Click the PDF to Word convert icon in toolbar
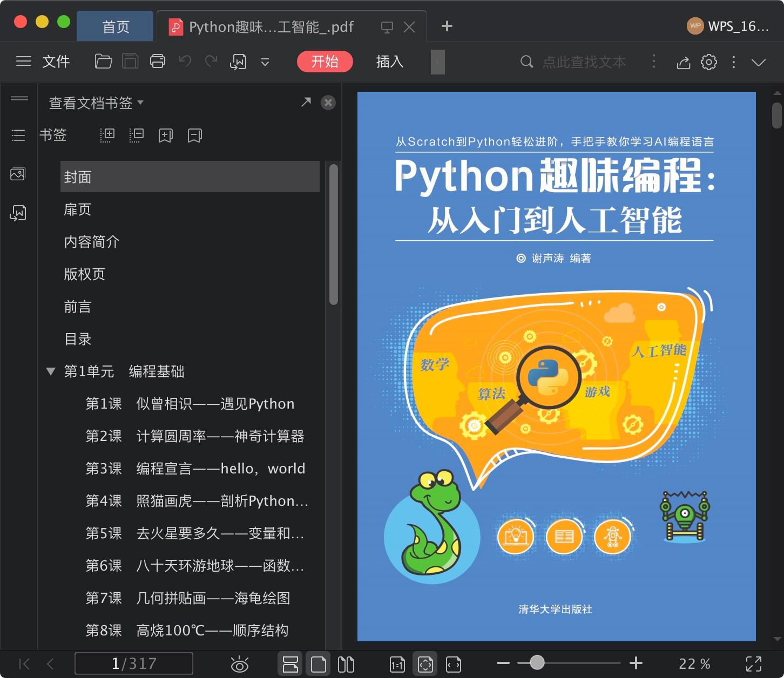784x678 pixels. (238, 62)
